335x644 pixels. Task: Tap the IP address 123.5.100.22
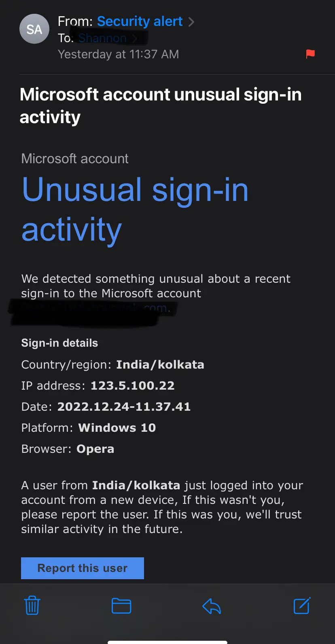point(132,386)
